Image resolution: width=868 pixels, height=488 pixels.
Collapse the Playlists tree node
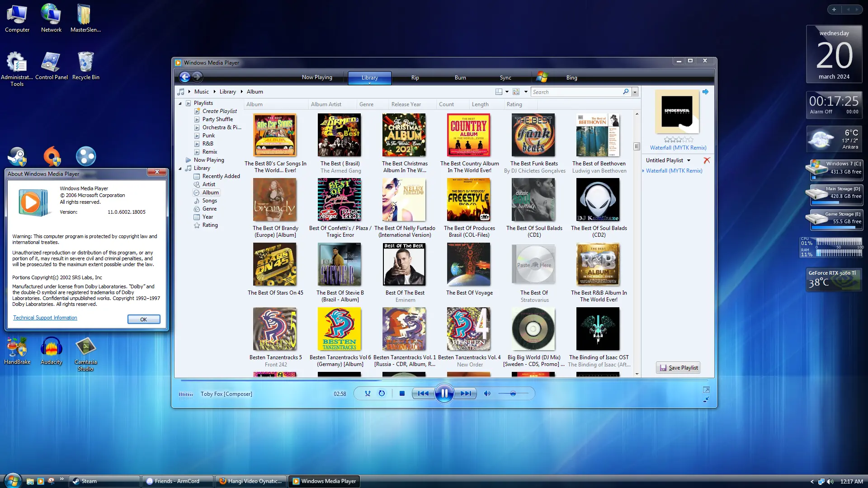180,103
